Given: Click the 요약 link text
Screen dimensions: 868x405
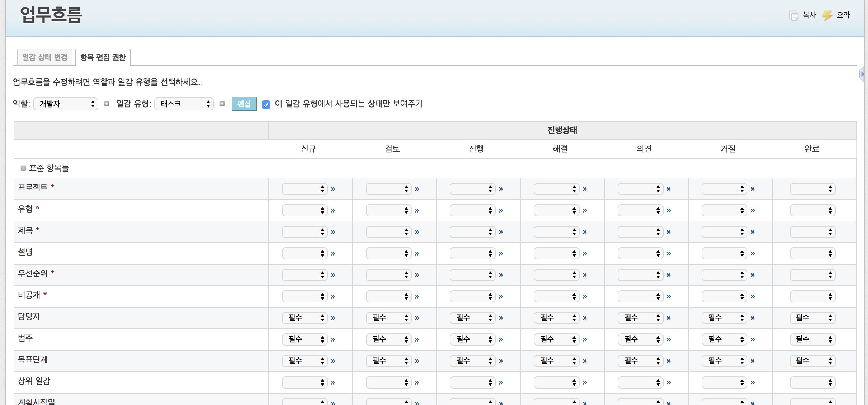Looking at the screenshot, I should (x=843, y=15).
